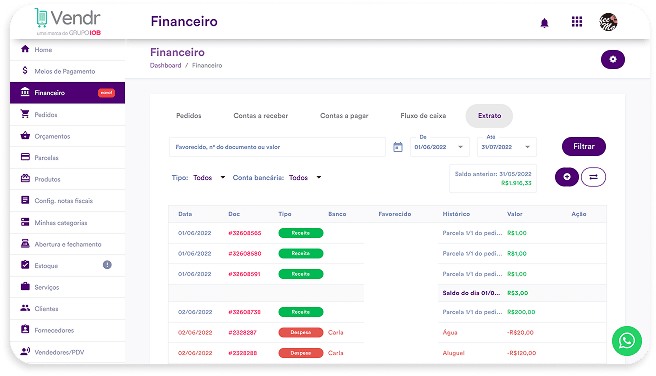
Task: Open the notifications bell
Action: pos(544,23)
